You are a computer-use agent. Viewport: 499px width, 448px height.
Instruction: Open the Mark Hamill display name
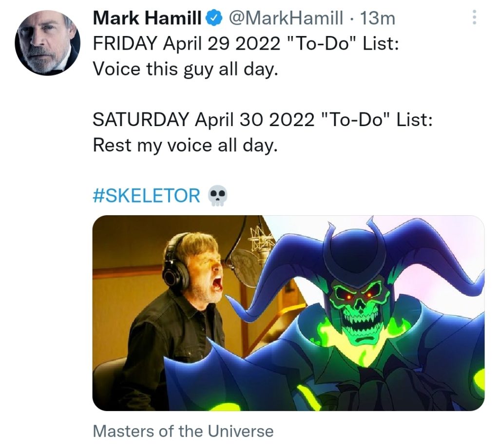148,19
